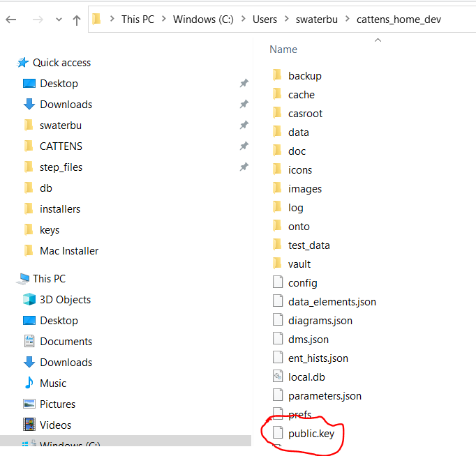Click pin icon next to CATTENS
Screen dimensions: 476x456
pos(244,146)
